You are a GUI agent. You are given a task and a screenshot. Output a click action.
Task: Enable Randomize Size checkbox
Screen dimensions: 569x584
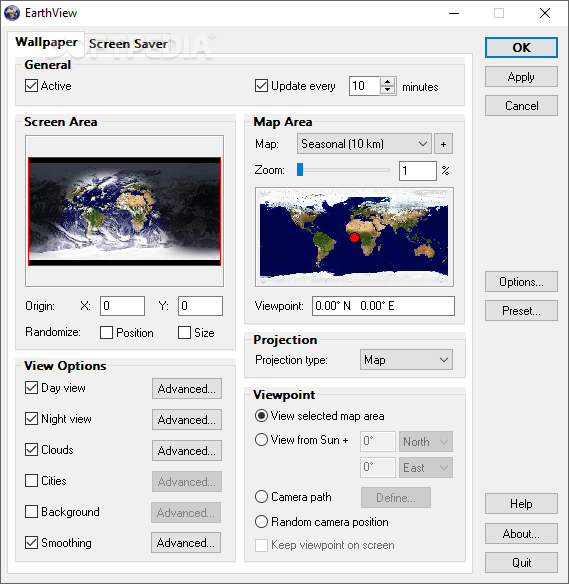pyautogui.click(x=184, y=333)
